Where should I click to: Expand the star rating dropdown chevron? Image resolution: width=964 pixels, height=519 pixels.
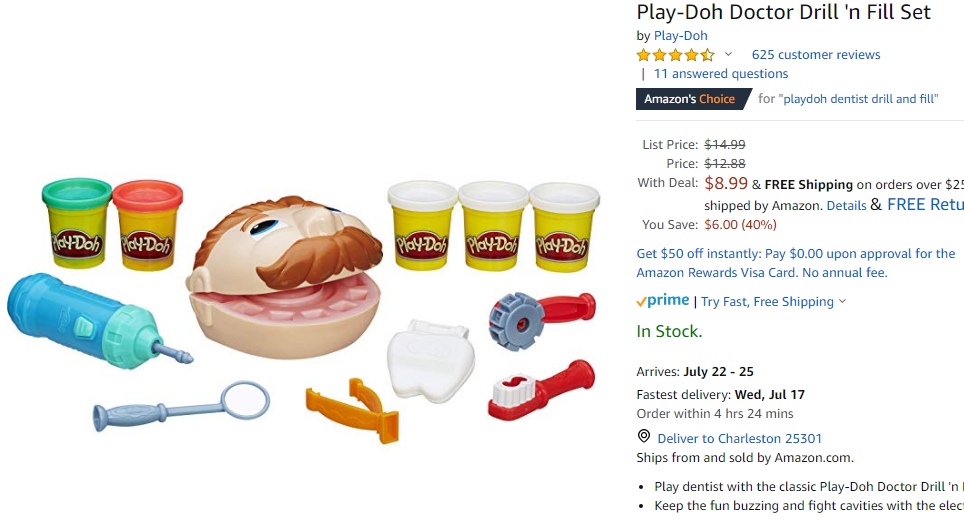click(729, 54)
